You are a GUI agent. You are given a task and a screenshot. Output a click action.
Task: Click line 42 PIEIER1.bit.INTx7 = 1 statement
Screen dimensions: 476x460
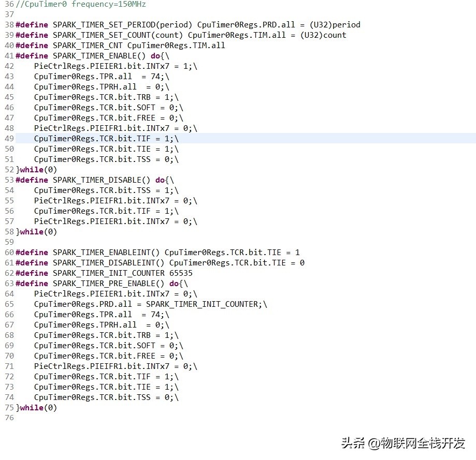click(x=116, y=66)
